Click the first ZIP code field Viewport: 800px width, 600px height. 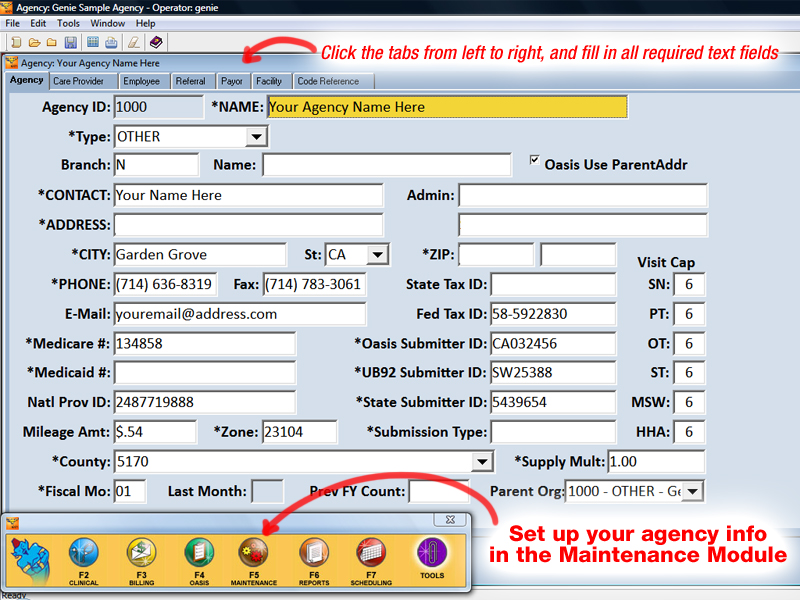tap(496, 255)
